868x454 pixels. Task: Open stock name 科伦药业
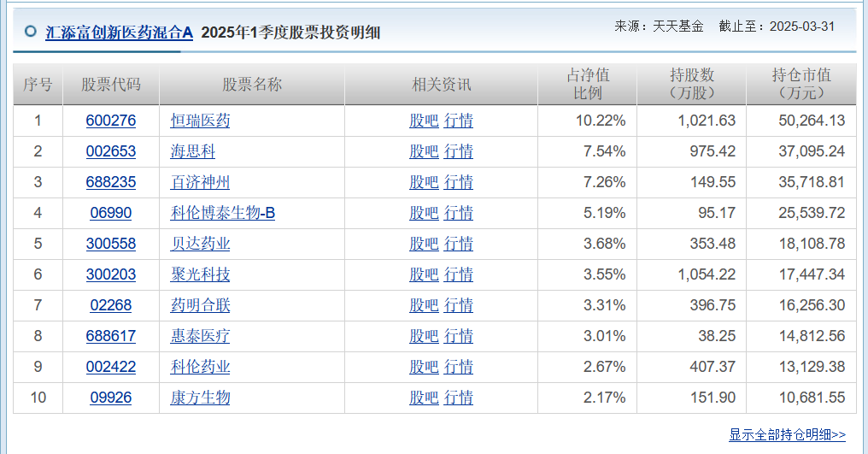click(200, 367)
